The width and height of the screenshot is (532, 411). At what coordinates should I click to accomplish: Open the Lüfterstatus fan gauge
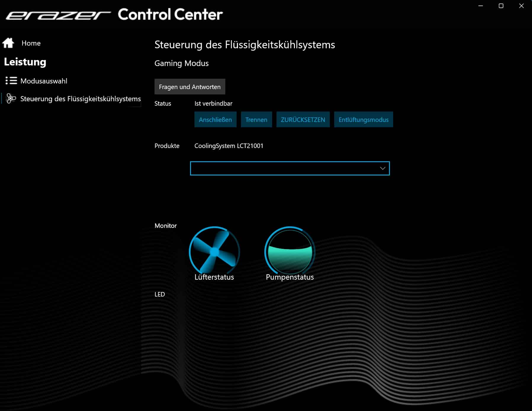[x=214, y=252]
